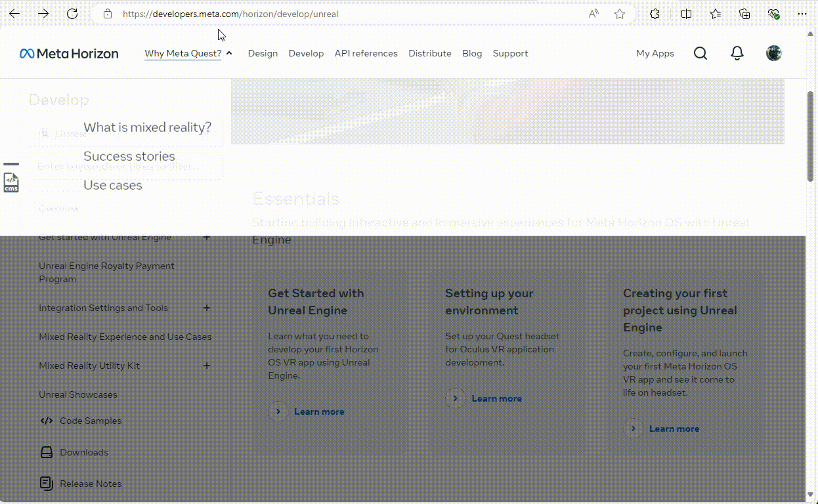Add page to favorites with the star icon
Image resolution: width=818 pixels, height=504 pixels.
(x=620, y=14)
